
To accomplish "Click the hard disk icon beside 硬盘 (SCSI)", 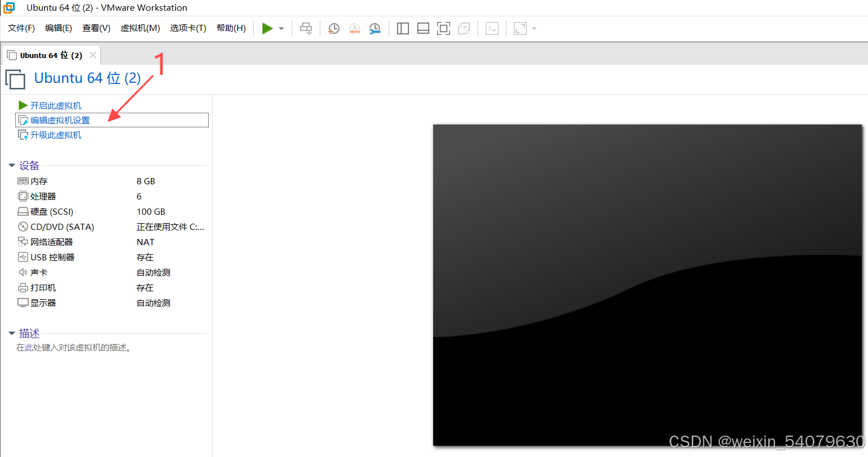I will click(23, 211).
